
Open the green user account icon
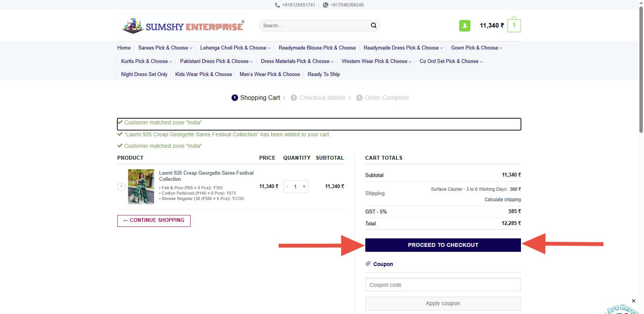click(x=465, y=26)
